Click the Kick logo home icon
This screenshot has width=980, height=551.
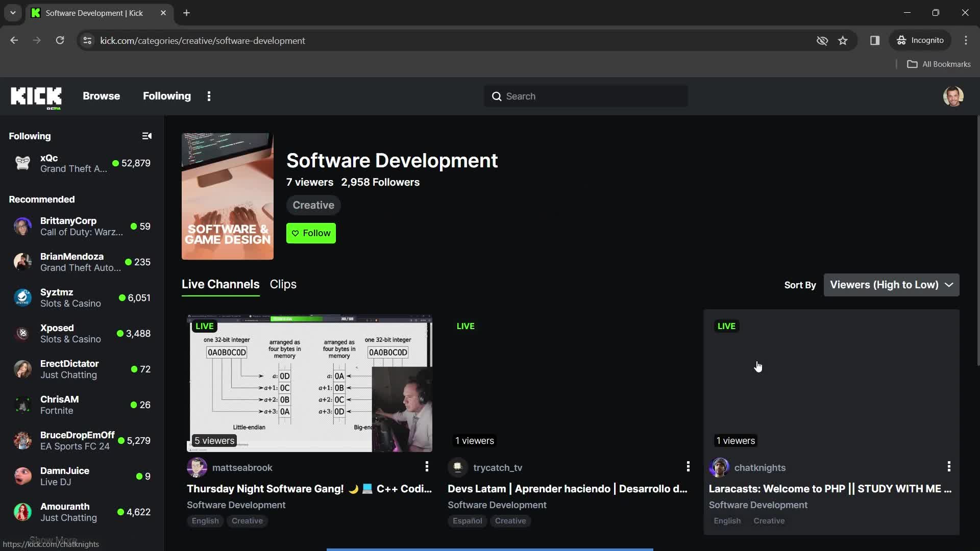(x=36, y=96)
